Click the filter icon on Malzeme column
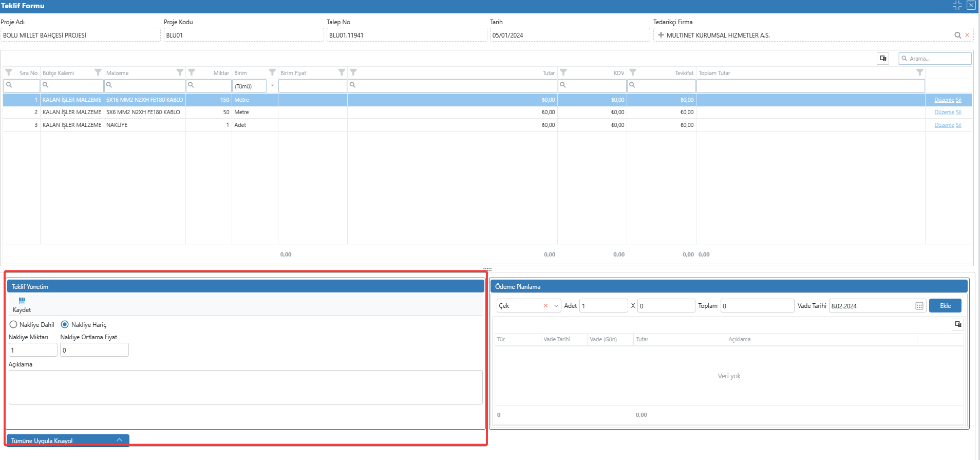The image size is (980, 460). 180,72
